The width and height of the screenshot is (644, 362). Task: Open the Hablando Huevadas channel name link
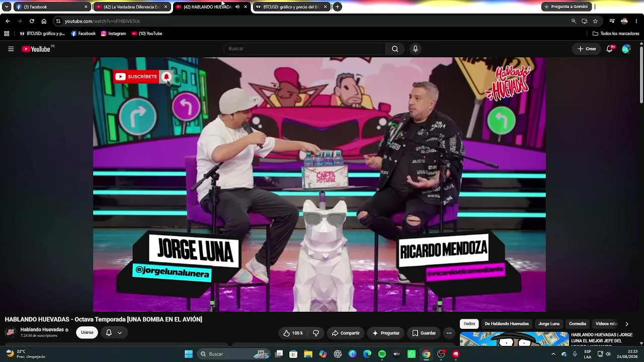point(42,330)
